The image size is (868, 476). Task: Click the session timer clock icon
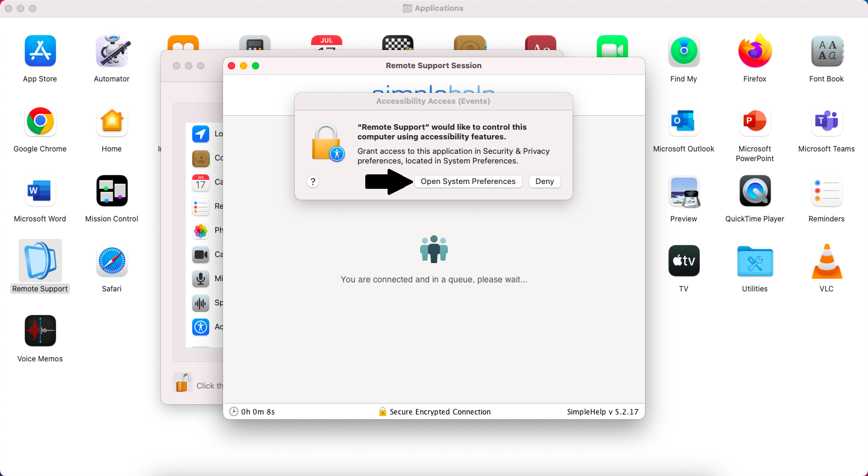[x=234, y=412]
